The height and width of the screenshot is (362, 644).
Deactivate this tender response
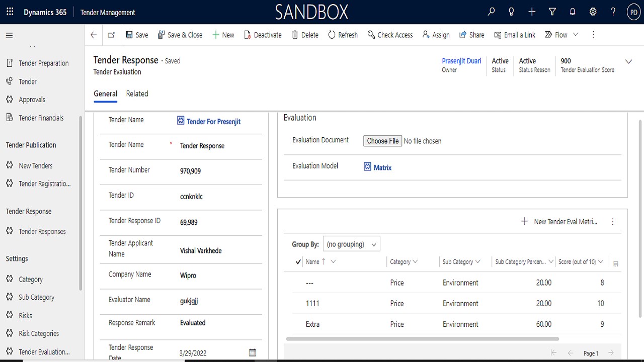[263, 35]
